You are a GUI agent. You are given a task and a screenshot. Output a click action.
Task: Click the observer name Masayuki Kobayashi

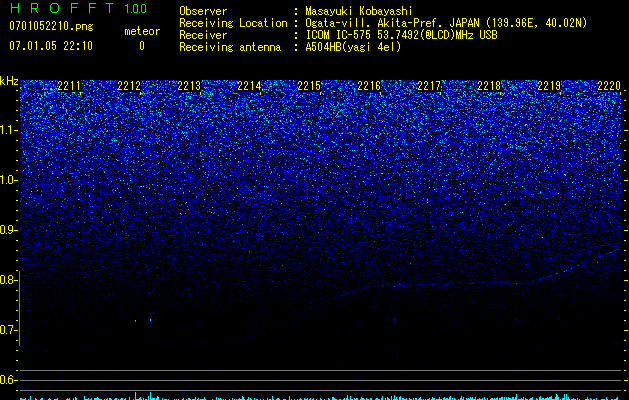(359, 11)
